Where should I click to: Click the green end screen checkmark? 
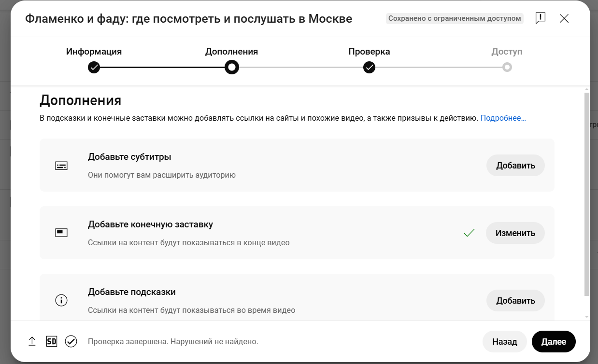click(x=469, y=233)
